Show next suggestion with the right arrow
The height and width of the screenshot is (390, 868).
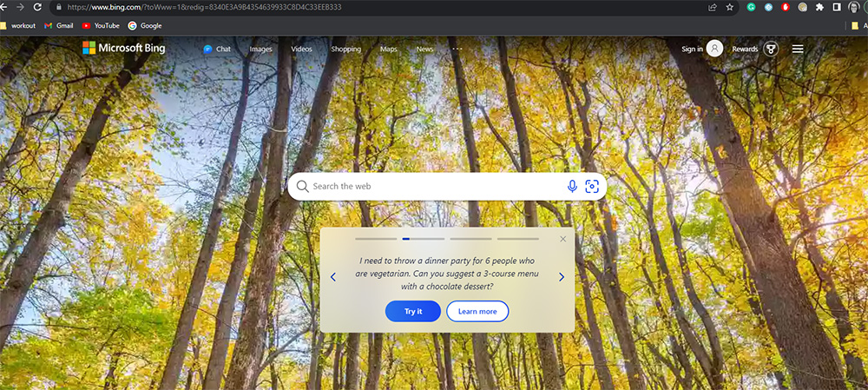(562, 277)
